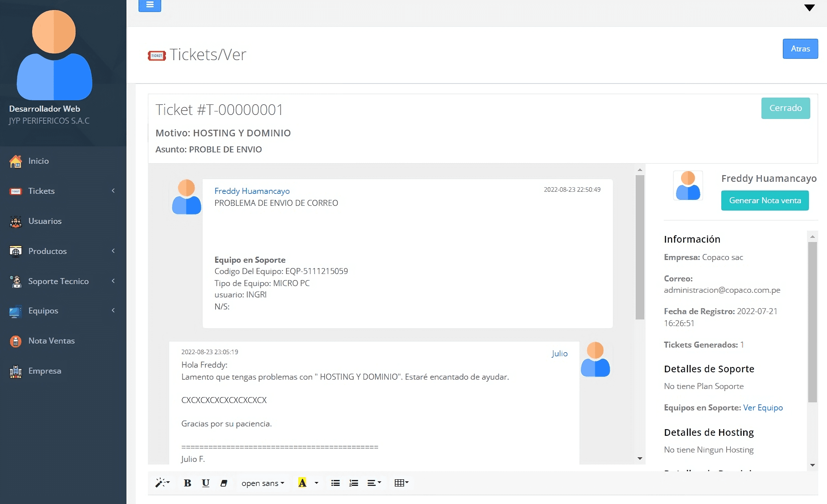The image size is (827, 504).
Task: Click the conversation panel scrollbar
Action: click(x=640, y=247)
